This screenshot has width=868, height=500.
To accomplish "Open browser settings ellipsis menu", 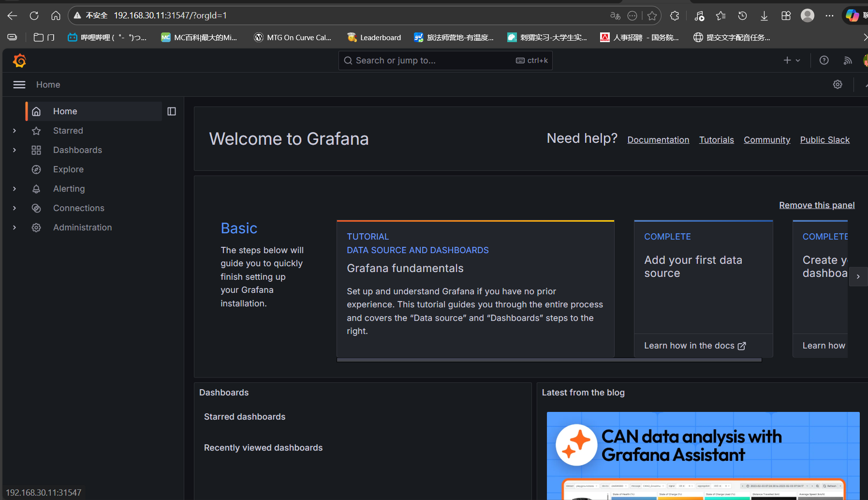I will (x=829, y=15).
